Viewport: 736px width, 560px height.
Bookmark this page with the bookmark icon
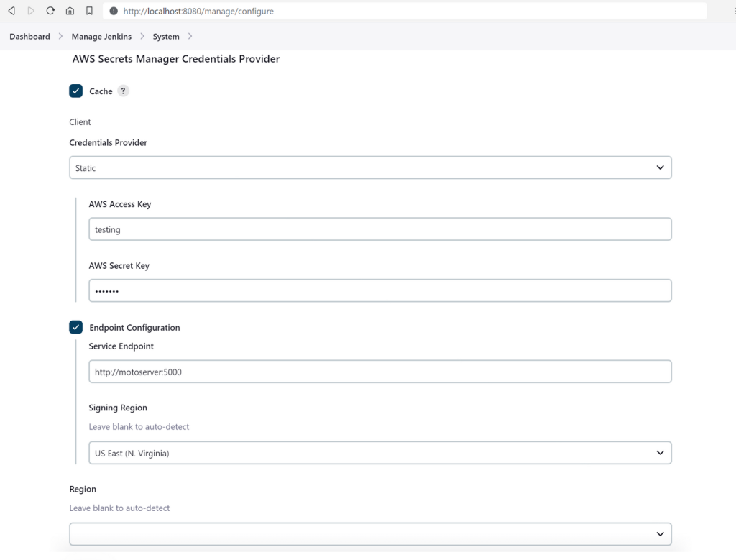click(89, 11)
